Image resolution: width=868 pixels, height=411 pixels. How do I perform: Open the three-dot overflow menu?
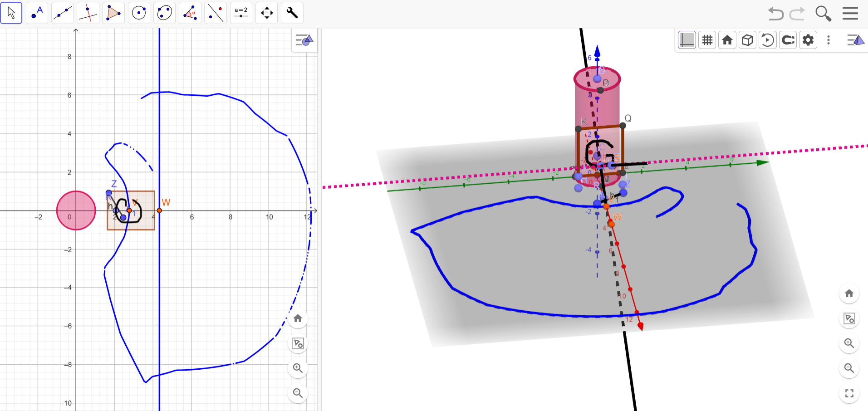pos(829,40)
